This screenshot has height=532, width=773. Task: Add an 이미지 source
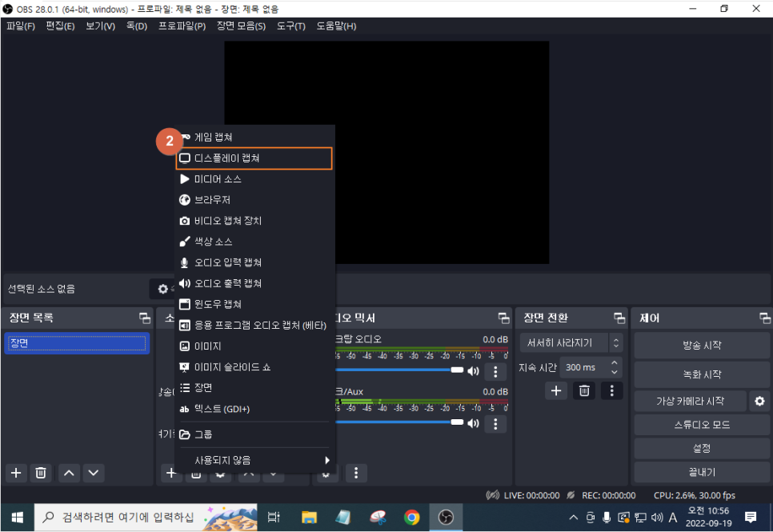click(254, 346)
